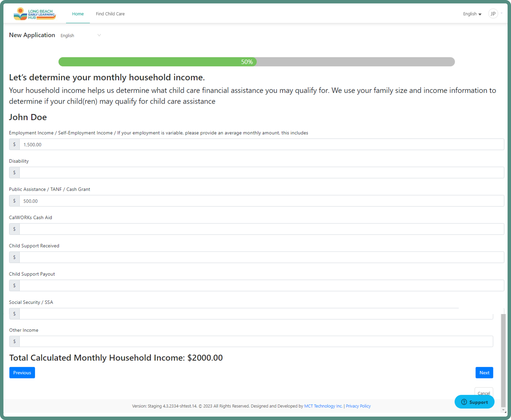Open the New Application language selector
Image resolution: width=511 pixels, height=420 pixels.
[x=81, y=35]
